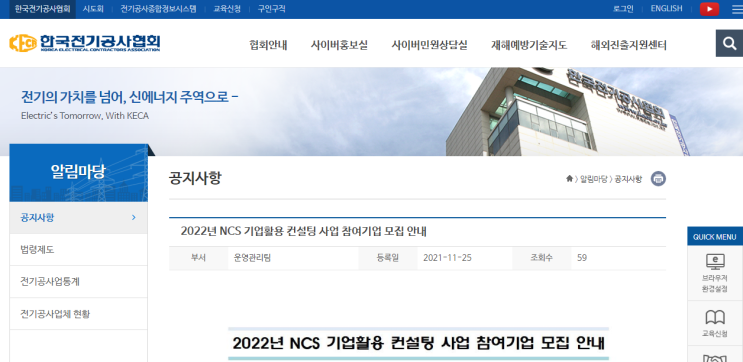Select 공지사항 in the sidebar
The width and height of the screenshot is (743, 362).
pos(78,217)
